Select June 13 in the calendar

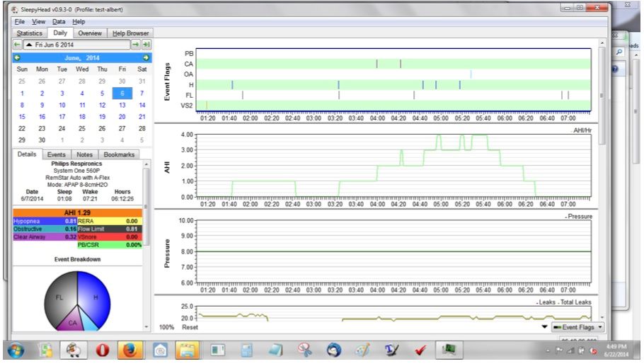pos(122,106)
